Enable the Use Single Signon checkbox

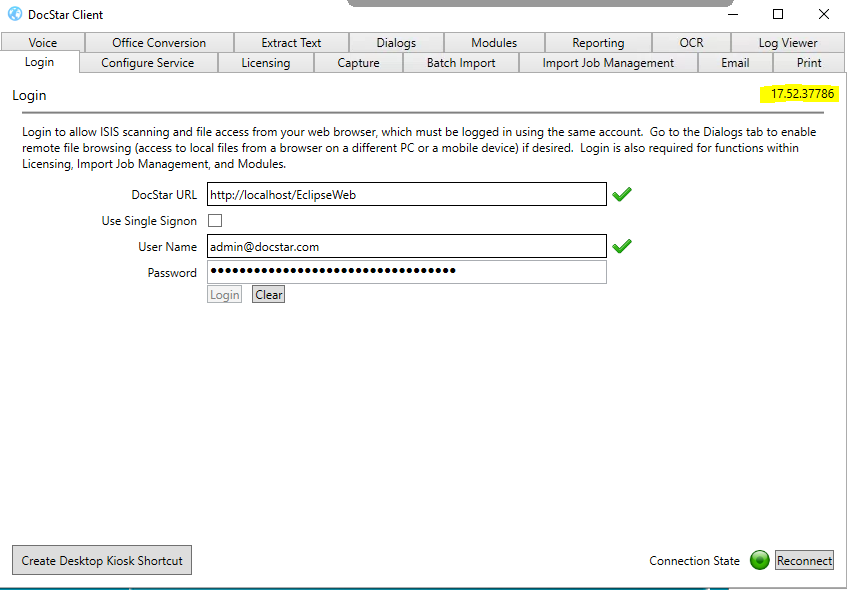(x=215, y=220)
